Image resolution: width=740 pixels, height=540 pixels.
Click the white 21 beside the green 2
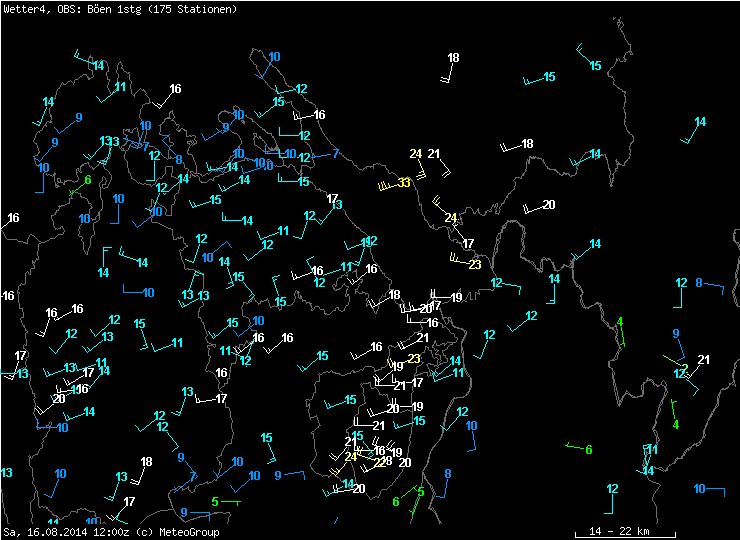tap(704, 360)
